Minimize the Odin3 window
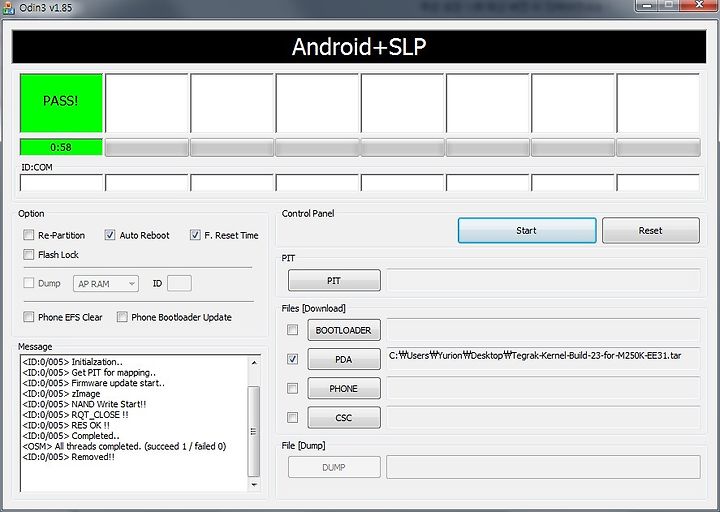This screenshot has width=720, height=512. (x=647, y=5)
